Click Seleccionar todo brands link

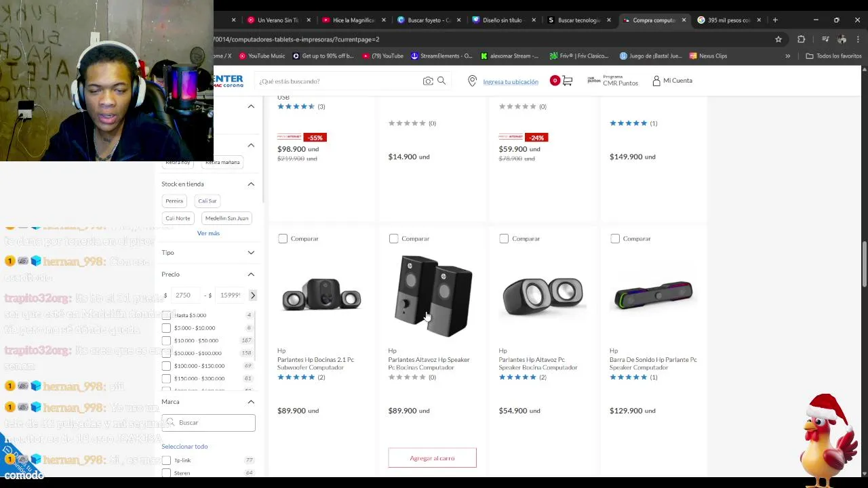pos(184,447)
